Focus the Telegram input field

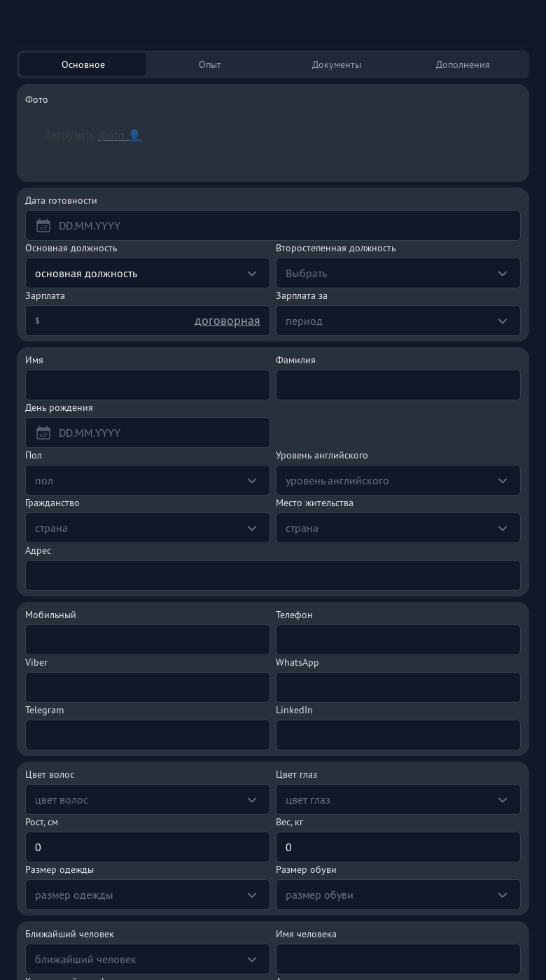[x=147, y=735]
